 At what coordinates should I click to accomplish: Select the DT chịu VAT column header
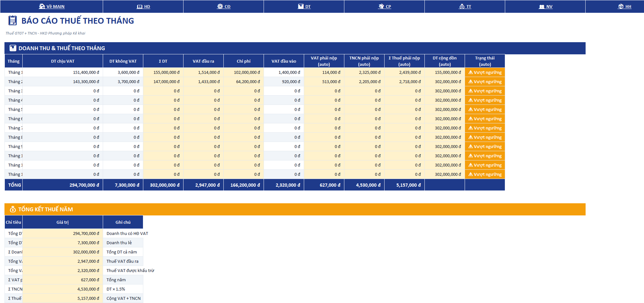[x=63, y=61]
